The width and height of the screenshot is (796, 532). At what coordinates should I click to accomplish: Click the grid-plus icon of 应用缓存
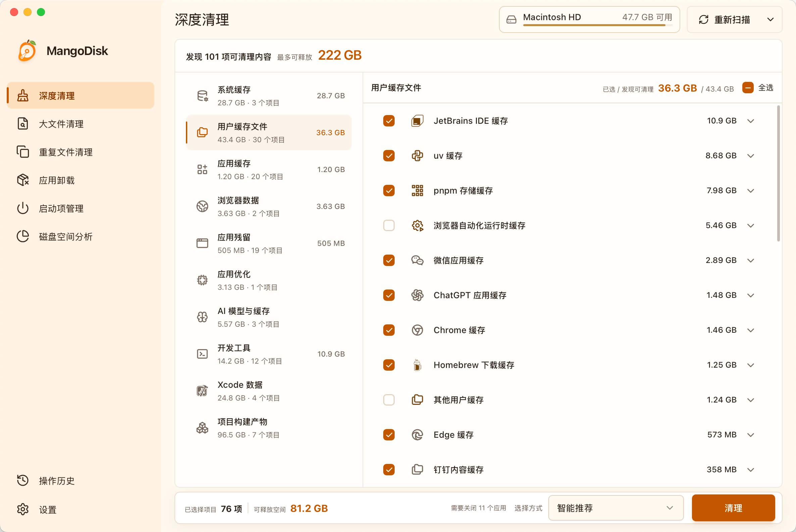click(x=202, y=170)
